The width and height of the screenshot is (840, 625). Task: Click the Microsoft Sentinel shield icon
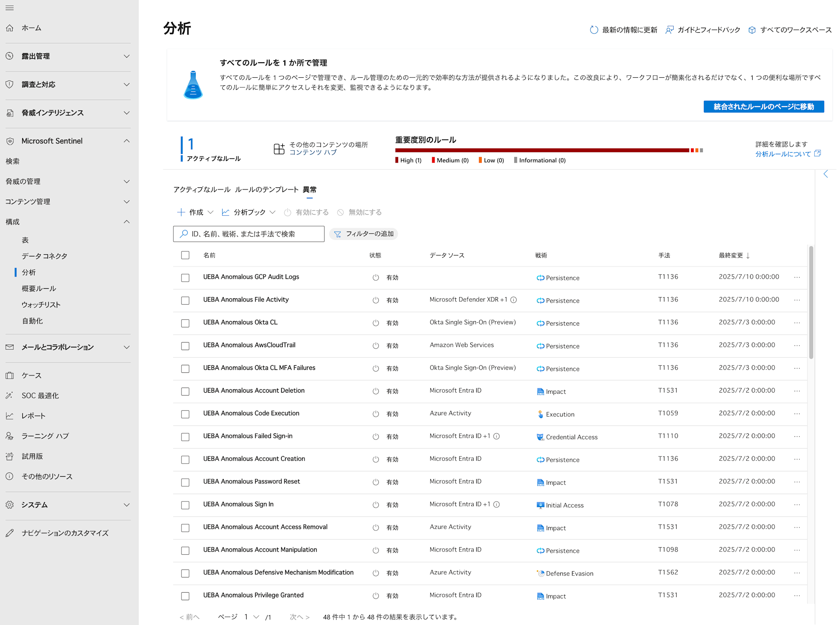coord(10,141)
